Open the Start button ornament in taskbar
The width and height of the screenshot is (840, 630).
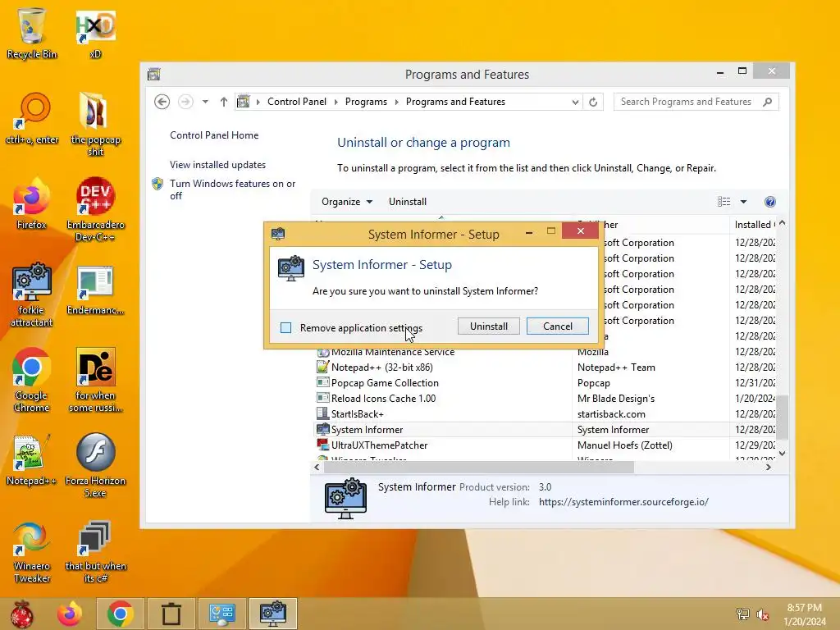click(21, 614)
